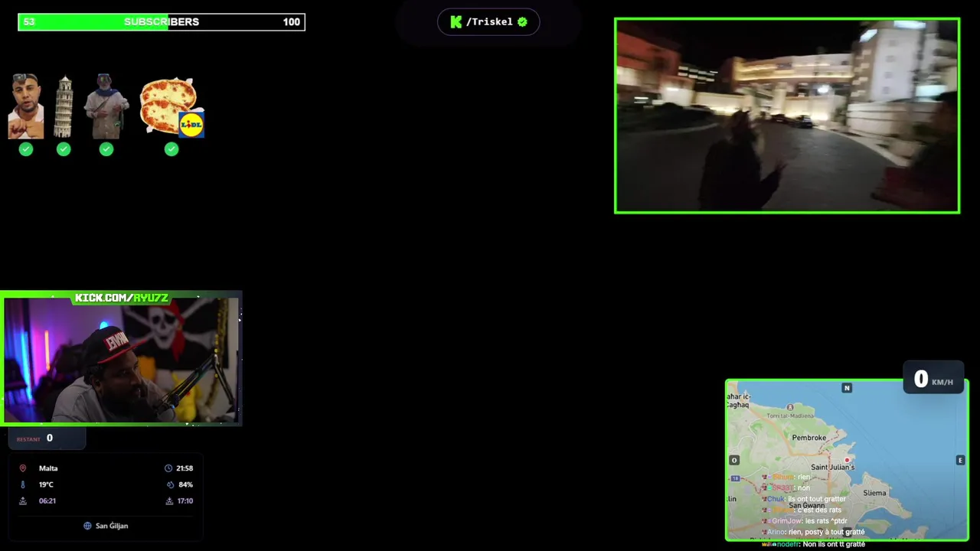Viewport: 980px width, 551px height.
Task: Click the red location pin icon beside Malta
Action: pyautogui.click(x=22, y=468)
